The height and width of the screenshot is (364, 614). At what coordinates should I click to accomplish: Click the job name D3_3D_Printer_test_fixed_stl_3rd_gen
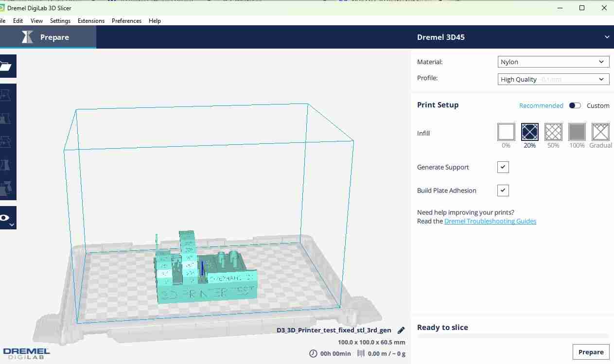tap(334, 330)
